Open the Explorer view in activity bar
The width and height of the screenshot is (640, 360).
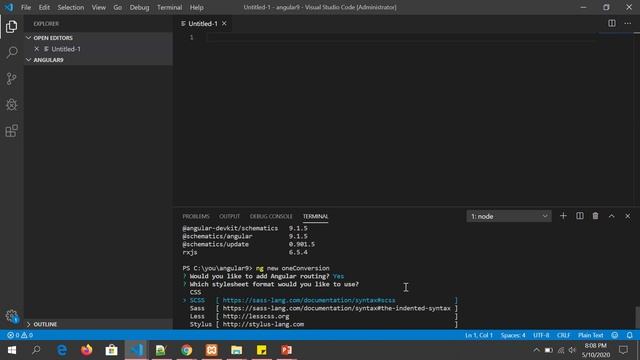pyautogui.click(x=11, y=27)
